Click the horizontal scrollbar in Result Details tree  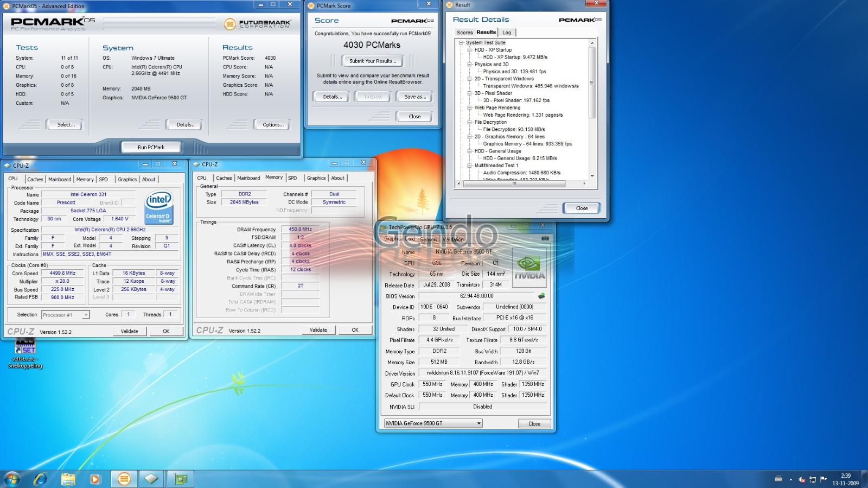point(514,183)
